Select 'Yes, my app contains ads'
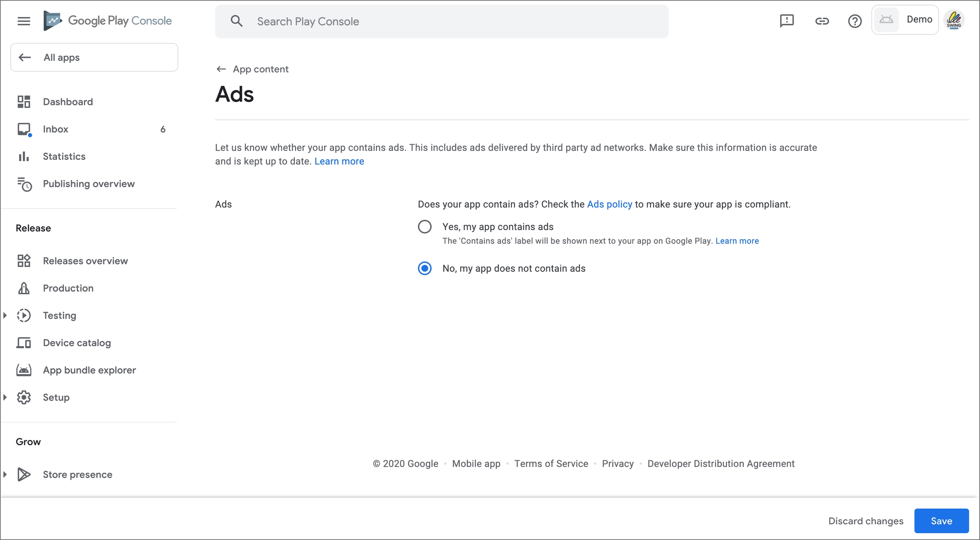The image size is (980, 540). click(424, 227)
